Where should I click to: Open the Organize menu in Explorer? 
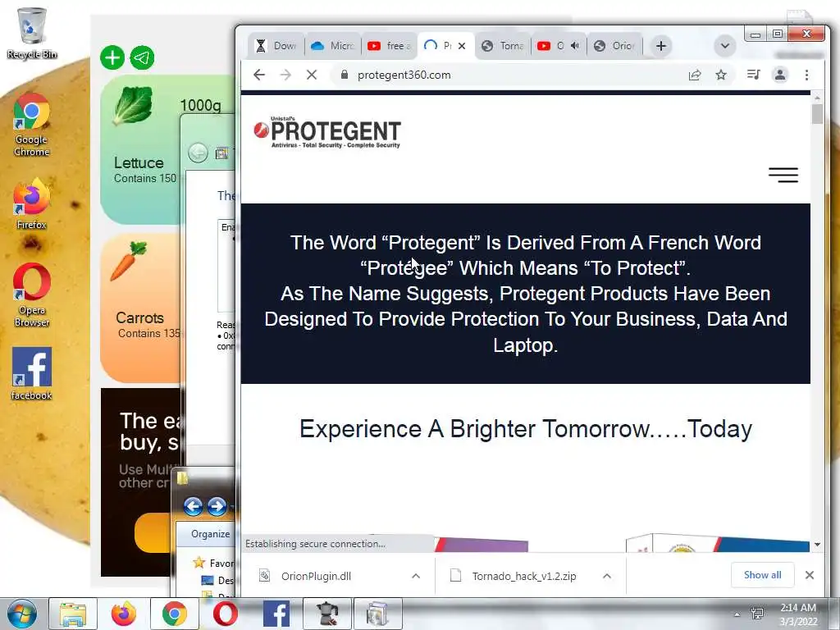click(210, 534)
